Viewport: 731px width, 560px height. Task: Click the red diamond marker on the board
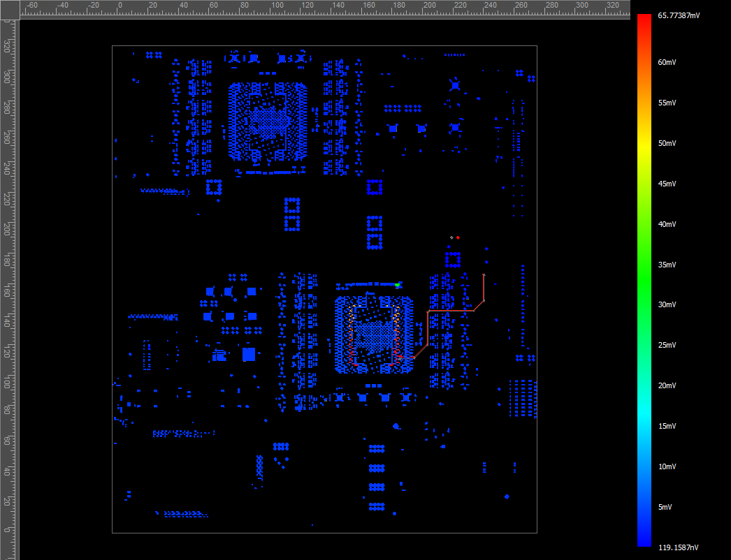pyautogui.click(x=458, y=237)
